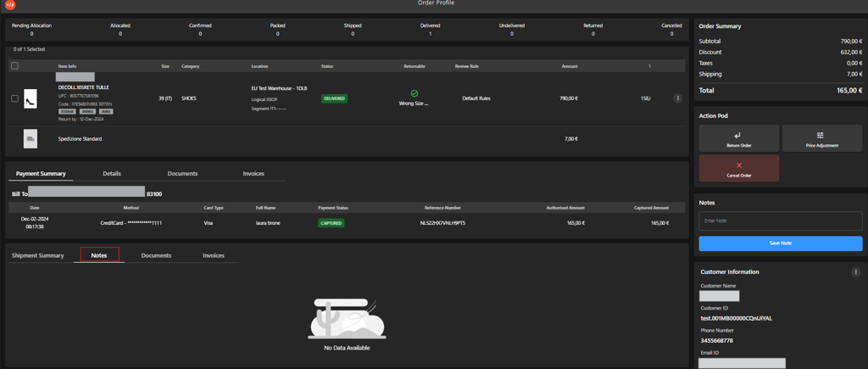Click the Spedizione Standard shipping row label
868x369 pixels.
[x=80, y=139]
